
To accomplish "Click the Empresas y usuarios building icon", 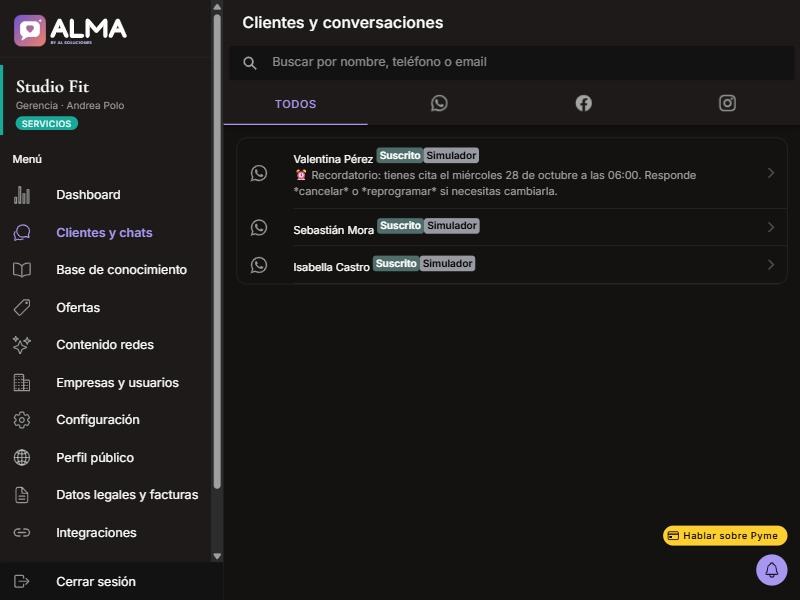I will click(x=22, y=383).
